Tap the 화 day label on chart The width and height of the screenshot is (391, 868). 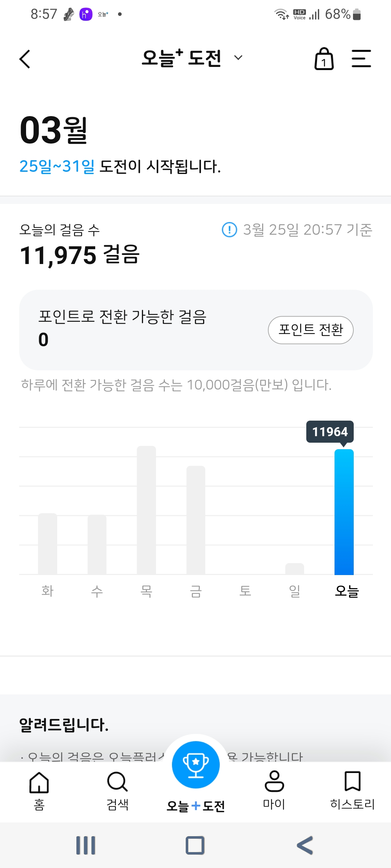(x=47, y=591)
